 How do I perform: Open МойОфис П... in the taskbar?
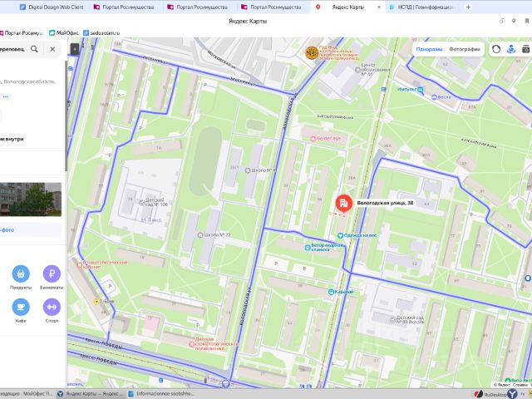coord(27,393)
